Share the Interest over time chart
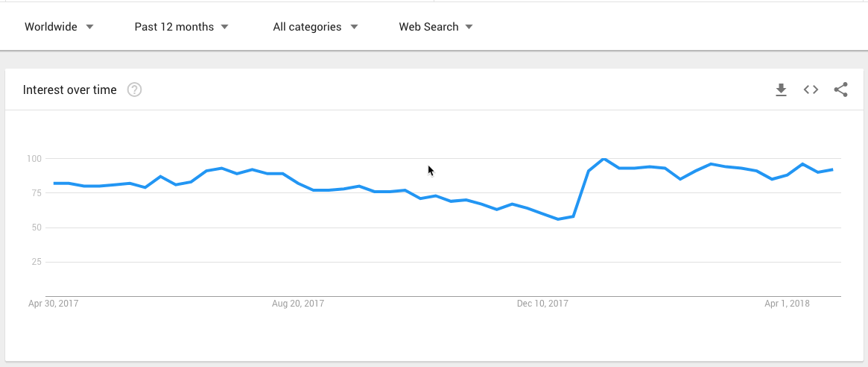 coord(840,90)
